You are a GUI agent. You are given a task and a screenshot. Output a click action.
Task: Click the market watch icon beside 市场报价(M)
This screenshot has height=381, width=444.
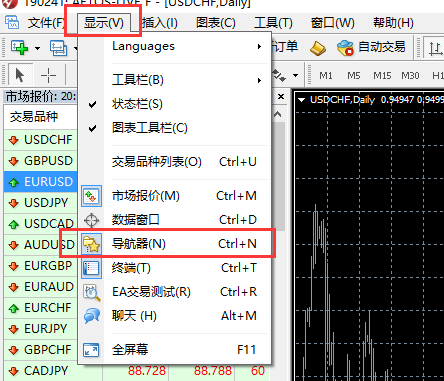(x=91, y=196)
